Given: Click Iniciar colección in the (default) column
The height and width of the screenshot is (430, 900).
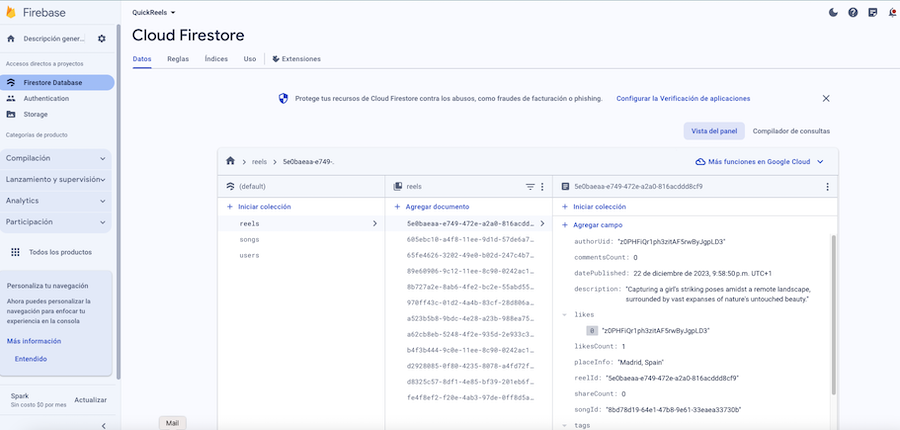Looking at the screenshot, I should 259,207.
